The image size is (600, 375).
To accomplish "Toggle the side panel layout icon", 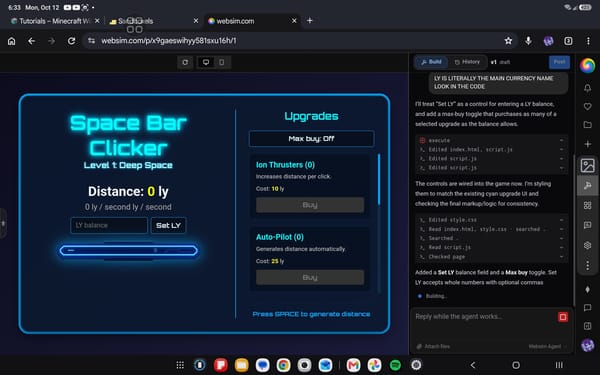I will point(587,326).
